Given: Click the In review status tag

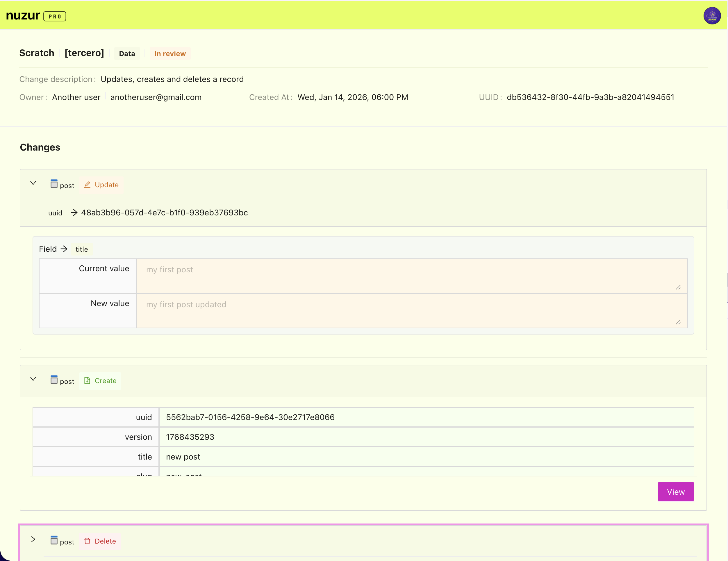Looking at the screenshot, I should (170, 54).
